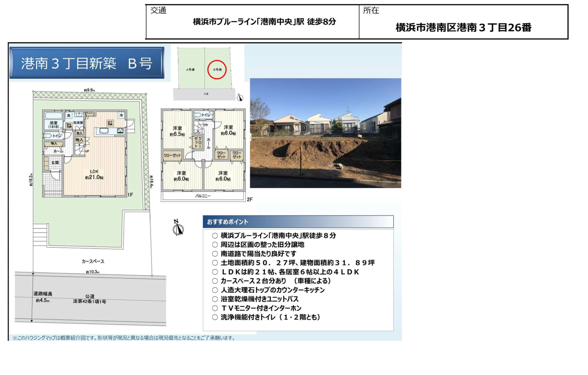Click the 洗 washing machine symbol
Viewport: 588px width, 375px height.
[69, 115]
